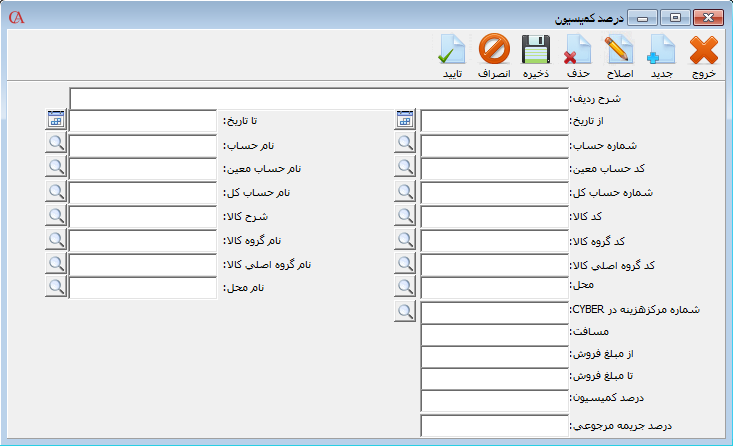This screenshot has height=446, width=733.
Task: Open lookup for کد کالا field
Action: click(405, 216)
